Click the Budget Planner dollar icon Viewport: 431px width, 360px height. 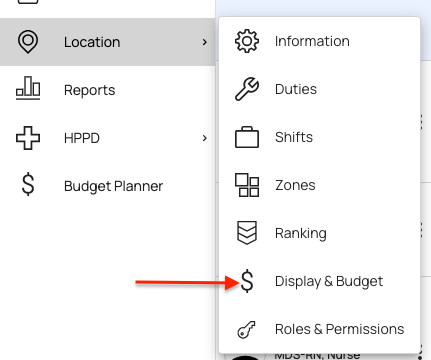point(28,184)
